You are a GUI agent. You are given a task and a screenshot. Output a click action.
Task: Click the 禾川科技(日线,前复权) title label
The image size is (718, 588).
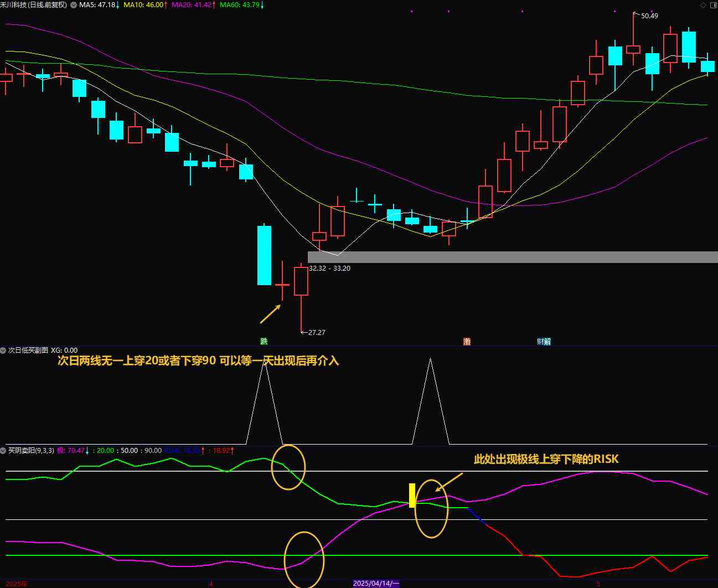tap(34, 5)
